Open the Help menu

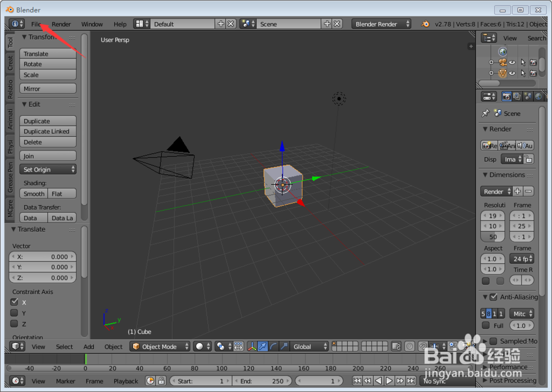point(120,24)
